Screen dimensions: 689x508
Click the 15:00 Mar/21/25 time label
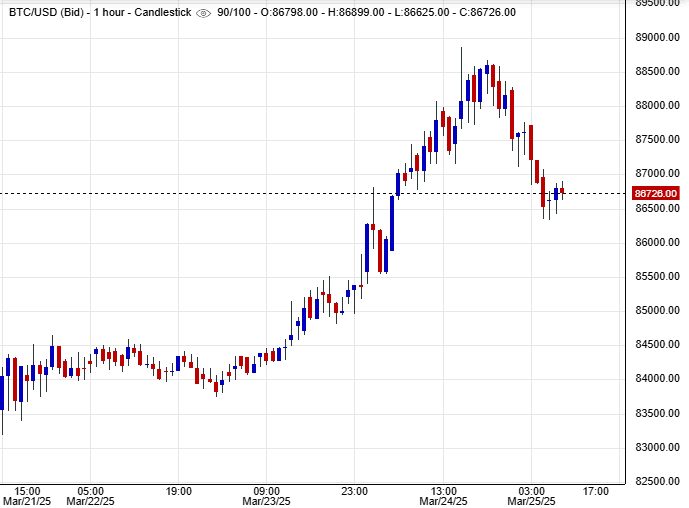pos(28,496)
